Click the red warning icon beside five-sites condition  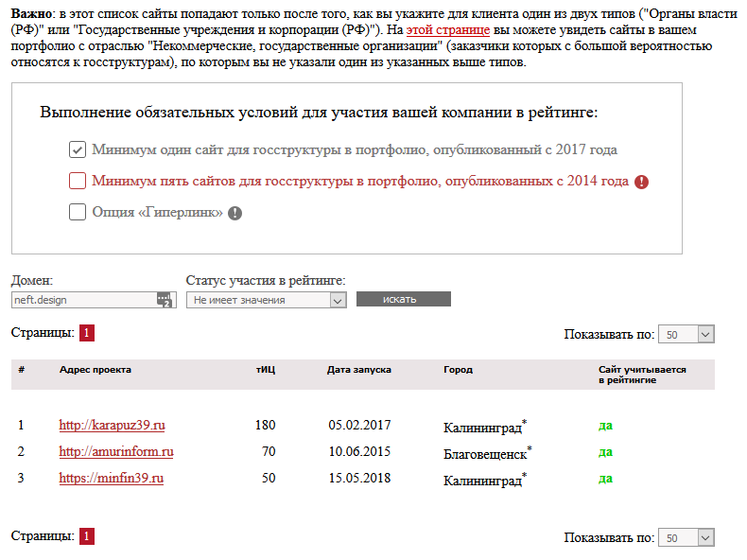642,182
